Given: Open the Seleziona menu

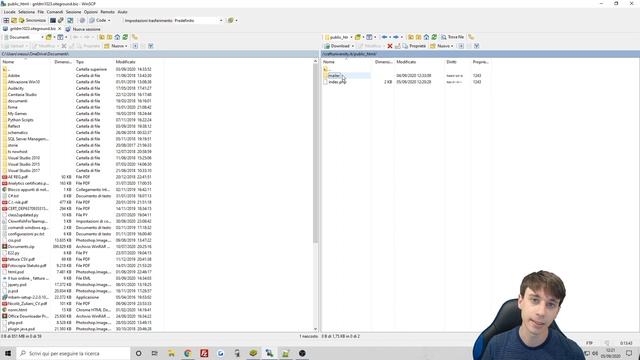Looking at the screenshot, I should coord(27,12).
